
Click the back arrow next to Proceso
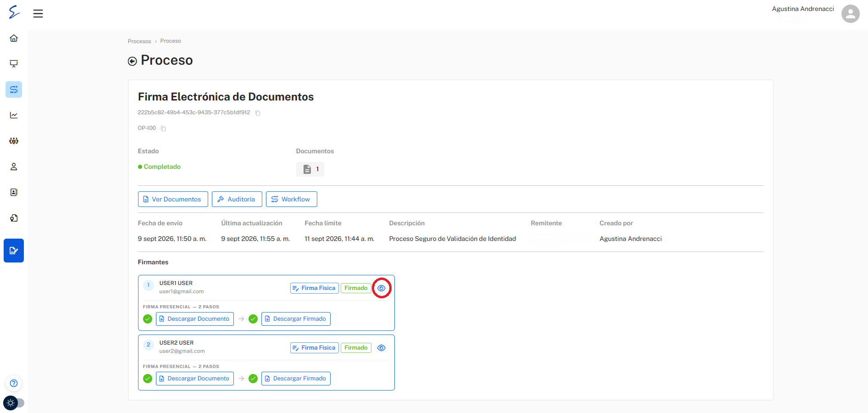point(133,61)
